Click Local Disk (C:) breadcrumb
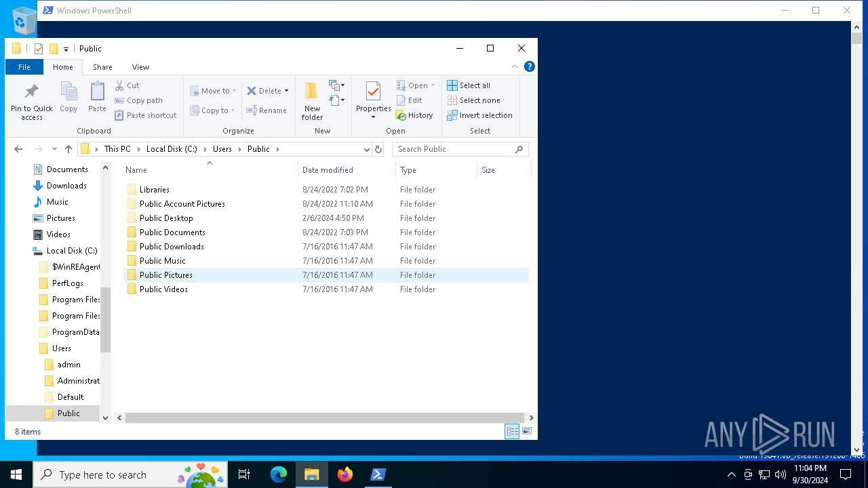 coord(172,149)
